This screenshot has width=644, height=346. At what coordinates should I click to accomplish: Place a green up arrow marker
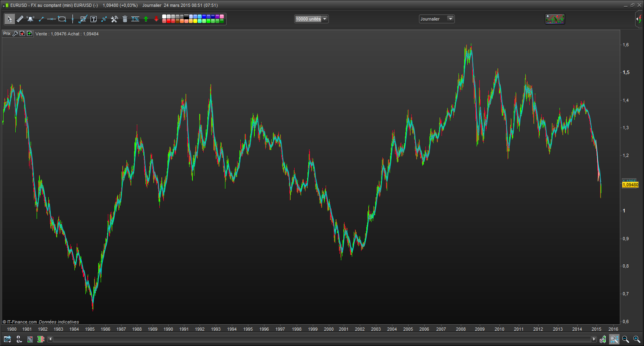[146, 19]
